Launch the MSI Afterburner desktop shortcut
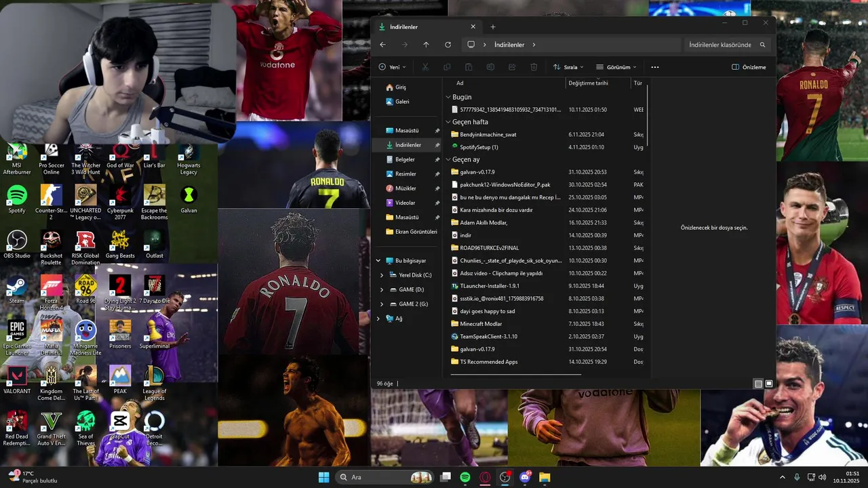868x488 pixels. point(17,159)
